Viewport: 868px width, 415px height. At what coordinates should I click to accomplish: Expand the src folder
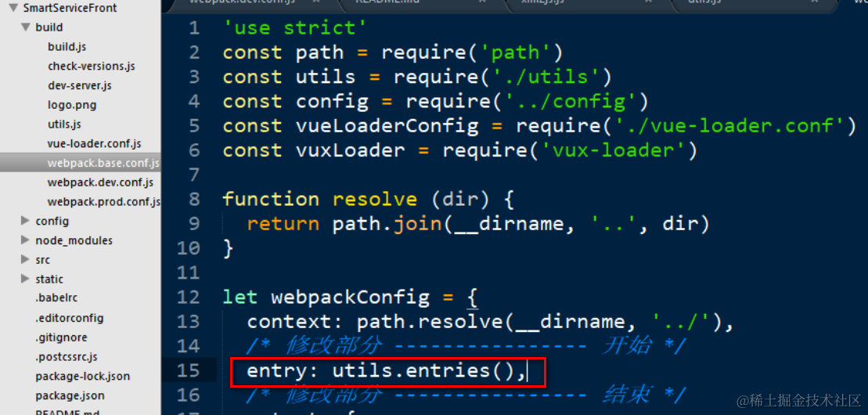tap(26, 259)
